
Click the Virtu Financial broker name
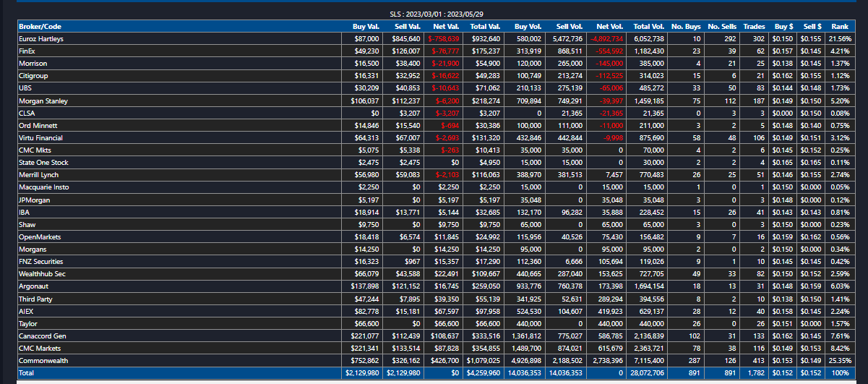[40, 138]
